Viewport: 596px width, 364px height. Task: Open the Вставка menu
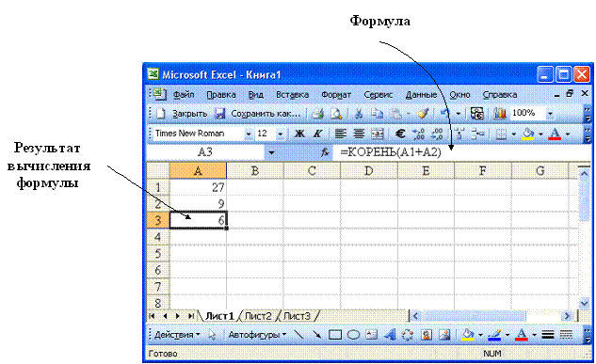pos(292,94)
